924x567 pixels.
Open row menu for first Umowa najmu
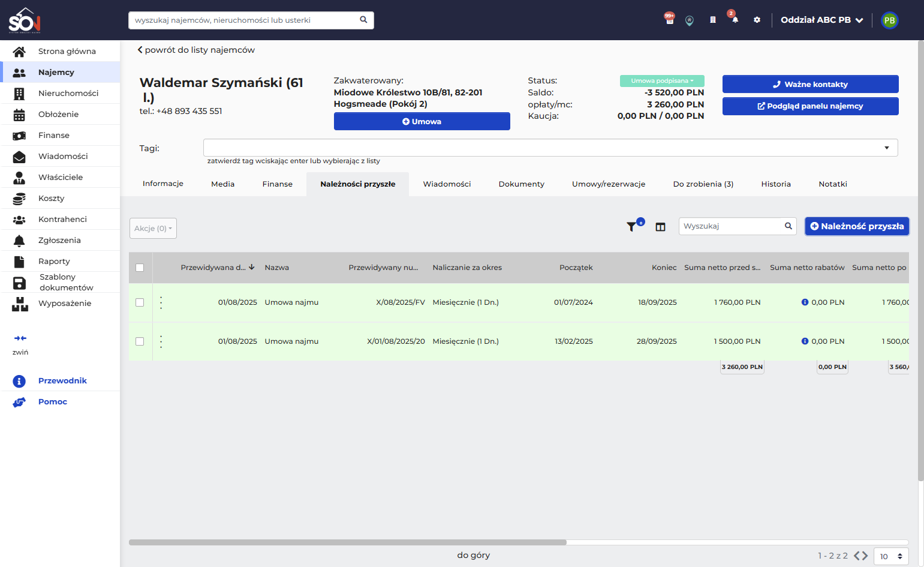click(x=161, y=302)
